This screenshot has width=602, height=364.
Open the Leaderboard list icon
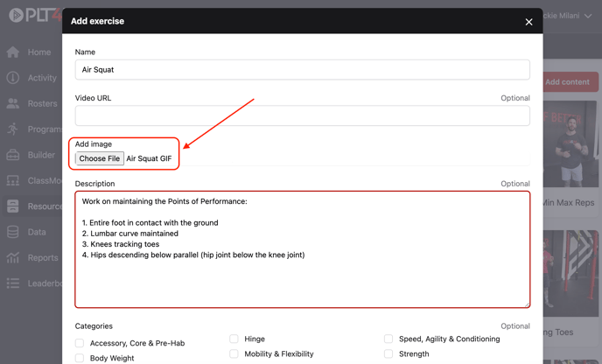click(13, 283)
